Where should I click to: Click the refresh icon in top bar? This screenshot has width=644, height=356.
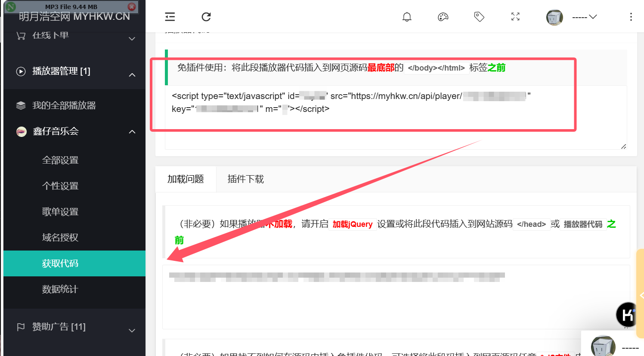pyautogui.click(x=206, y=17)
